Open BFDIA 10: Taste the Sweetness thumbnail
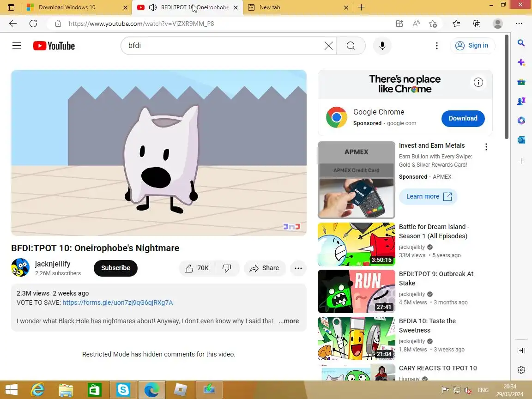This screenshot has height=399, width=532. point(356,338)
